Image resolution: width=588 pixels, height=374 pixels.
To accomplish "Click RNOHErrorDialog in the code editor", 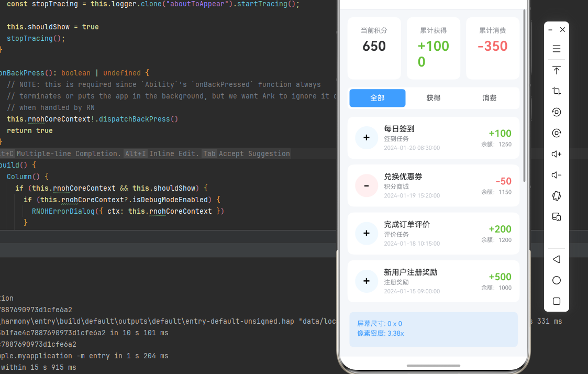I will point(63,211).
